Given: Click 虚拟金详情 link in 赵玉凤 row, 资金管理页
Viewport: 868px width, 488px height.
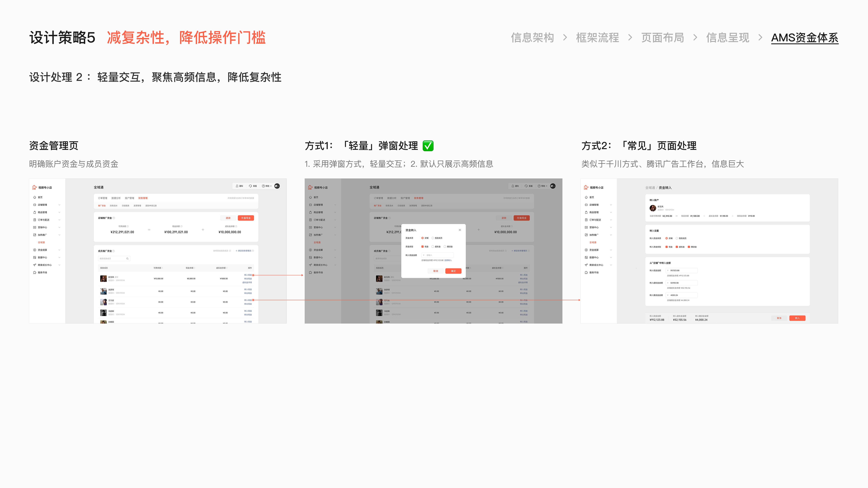Looking at the screenshot, I should 247,283.
